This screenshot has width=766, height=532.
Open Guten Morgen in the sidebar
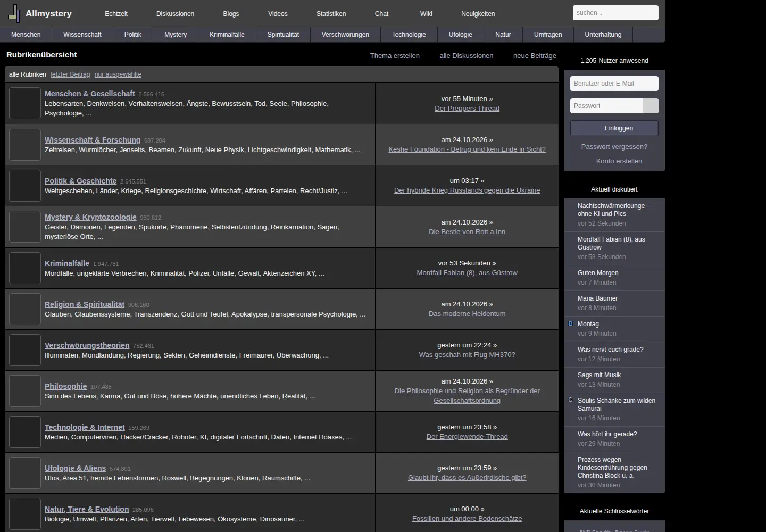(x=598, y=273)
